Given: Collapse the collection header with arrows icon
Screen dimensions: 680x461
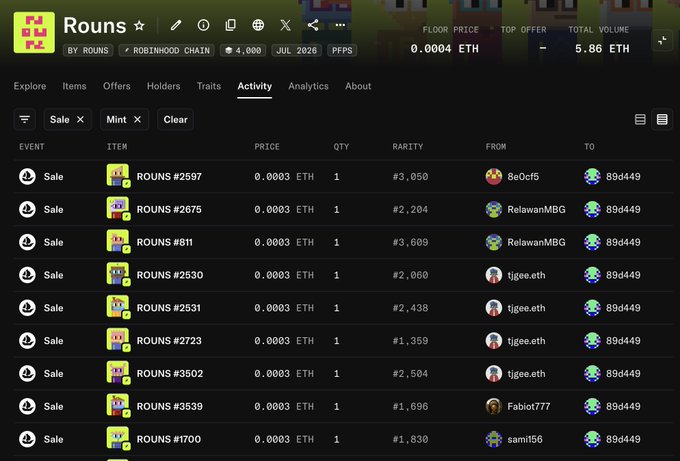Looking at the screenshot, I should pos(662,41).
